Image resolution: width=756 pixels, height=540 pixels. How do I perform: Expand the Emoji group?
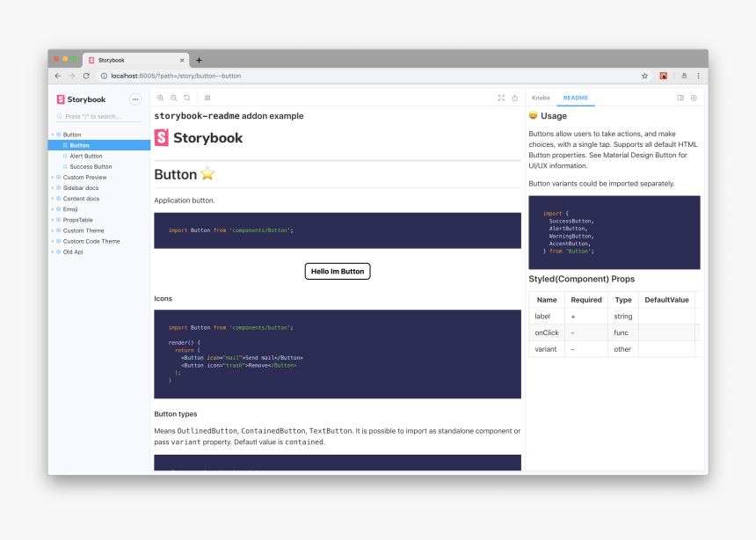click(70, 209)
